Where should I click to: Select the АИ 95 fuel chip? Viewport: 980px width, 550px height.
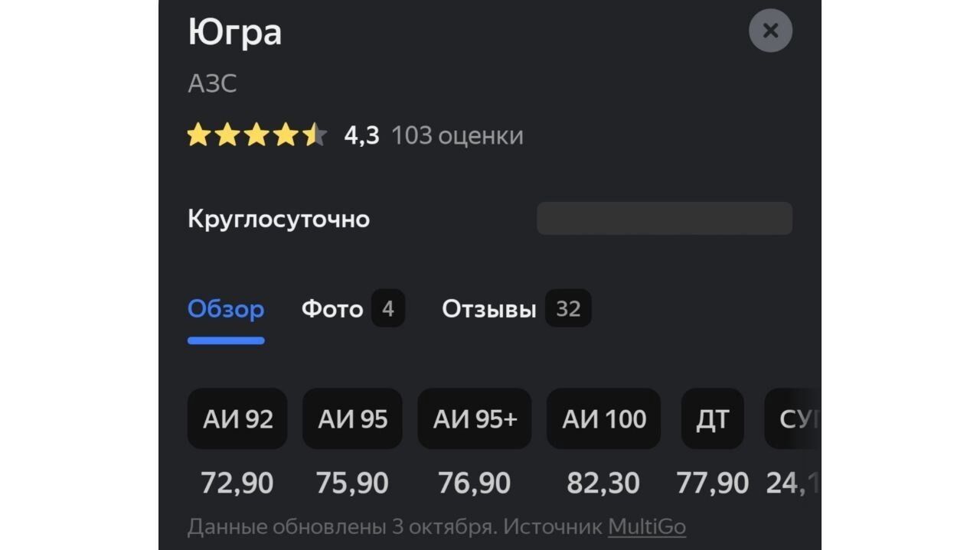352,419
